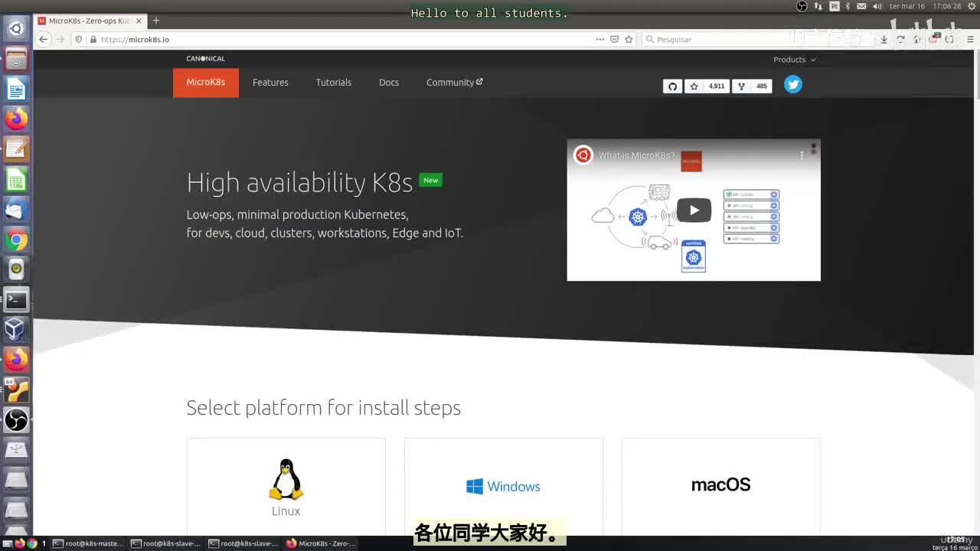Launch LibreOffice Calc from the dock

(16, 179)
